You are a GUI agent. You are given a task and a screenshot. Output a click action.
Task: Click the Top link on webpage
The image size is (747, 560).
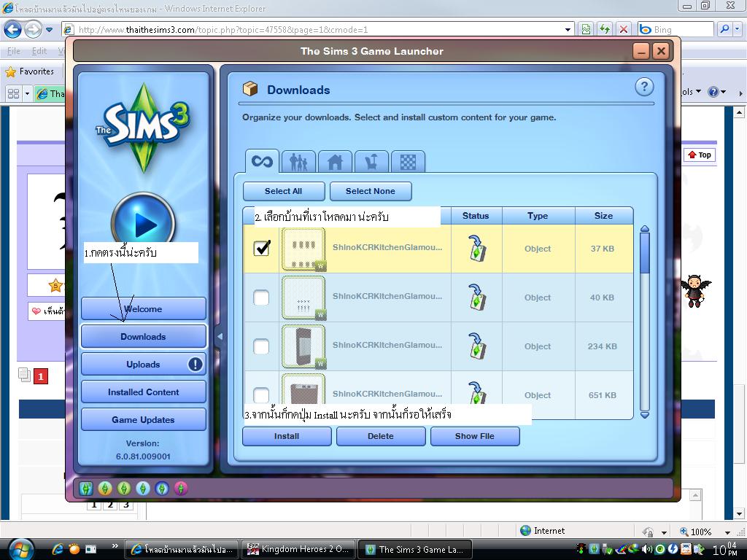[x=700, y=155]
